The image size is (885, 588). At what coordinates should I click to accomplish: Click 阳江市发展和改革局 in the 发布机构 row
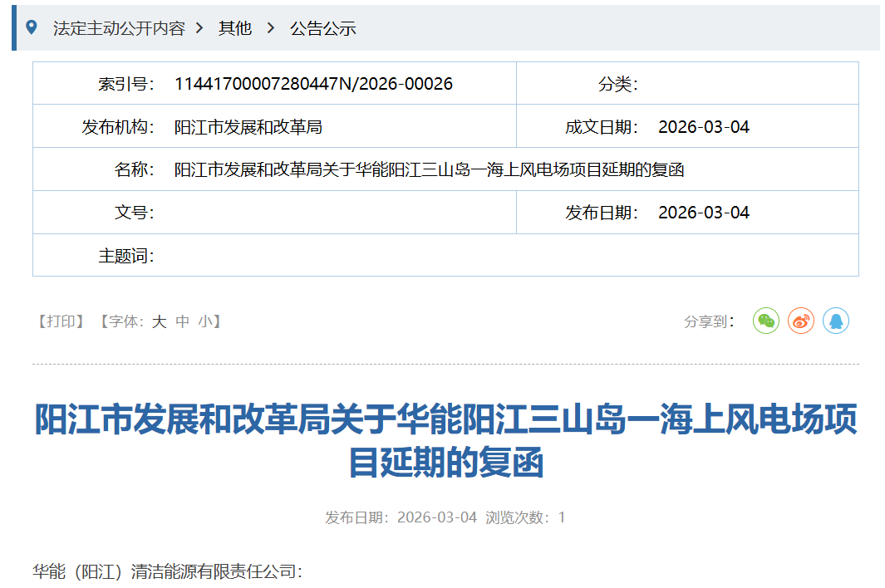click(248, 127)
